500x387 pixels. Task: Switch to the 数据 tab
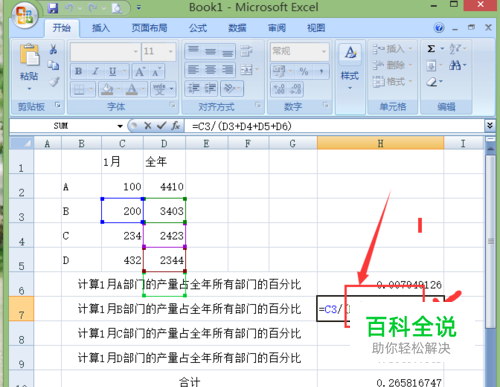(237, 28)
